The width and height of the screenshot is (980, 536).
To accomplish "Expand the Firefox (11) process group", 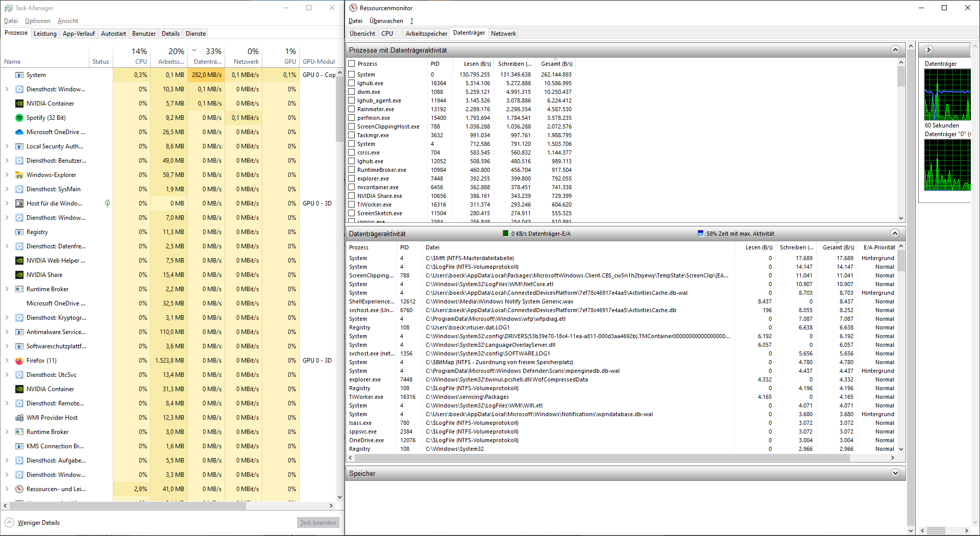I will 7,361.
